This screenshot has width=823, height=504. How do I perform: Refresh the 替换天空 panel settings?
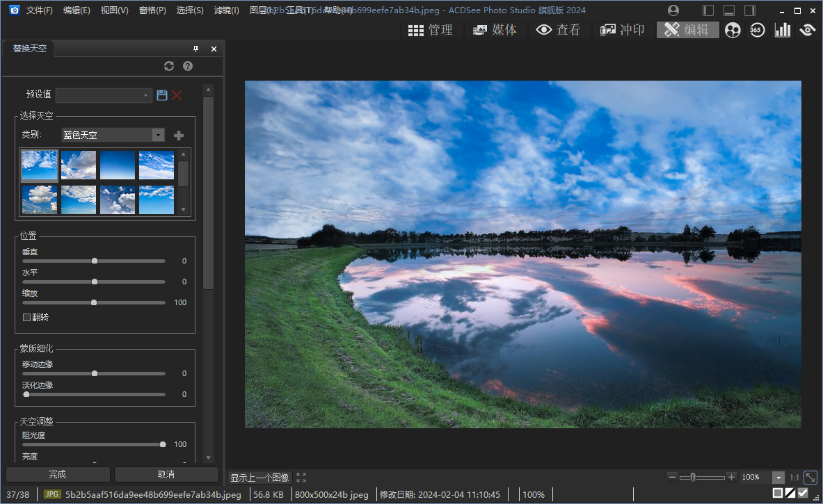[169, 66]
